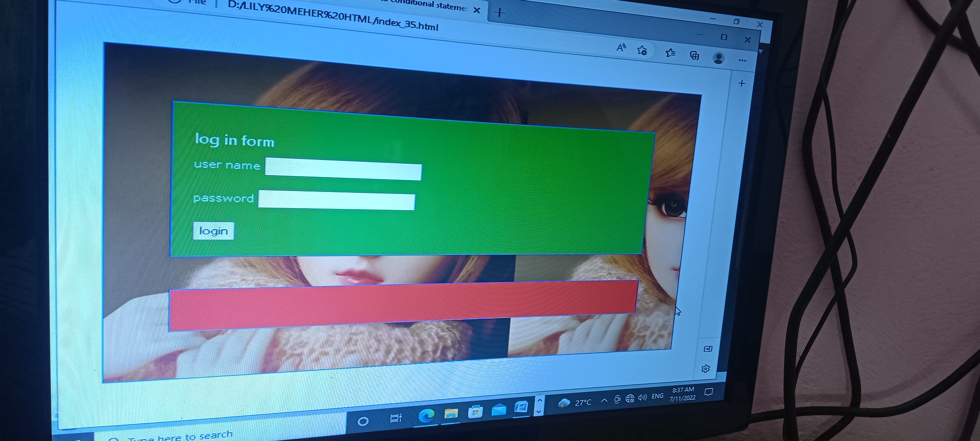This screenshot has width=980, height=441.
Task: Open a new browser tab
Action: coord(500,12)
